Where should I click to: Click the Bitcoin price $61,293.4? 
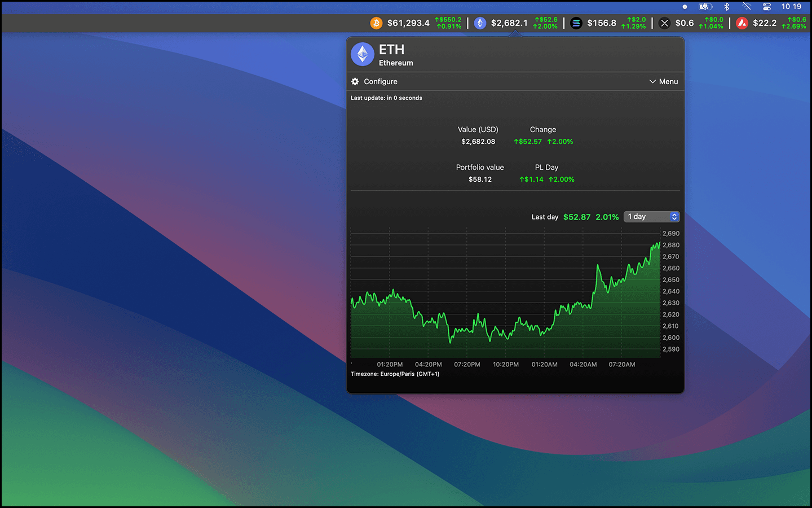point(408,23)
